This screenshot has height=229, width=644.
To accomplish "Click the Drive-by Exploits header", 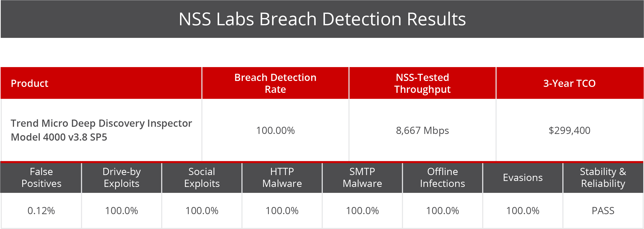I will coord(121,178).
